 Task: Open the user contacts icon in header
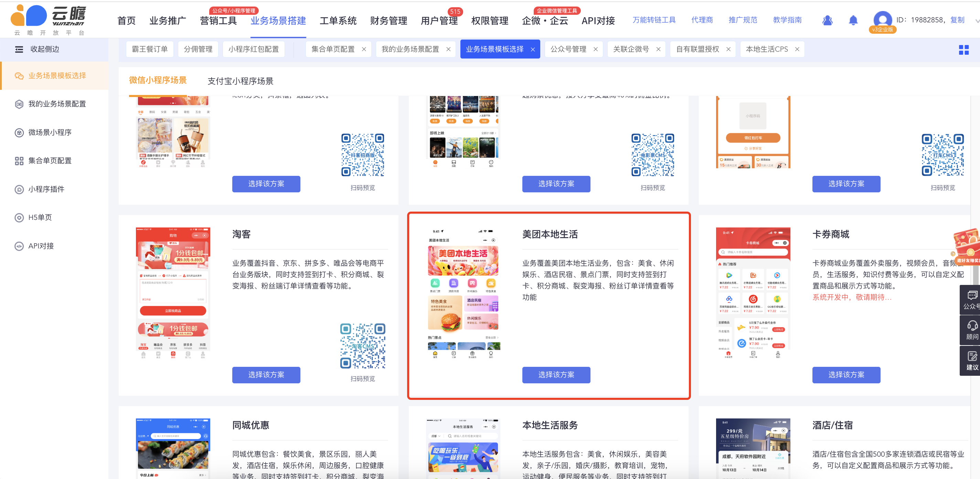(827, 20)
